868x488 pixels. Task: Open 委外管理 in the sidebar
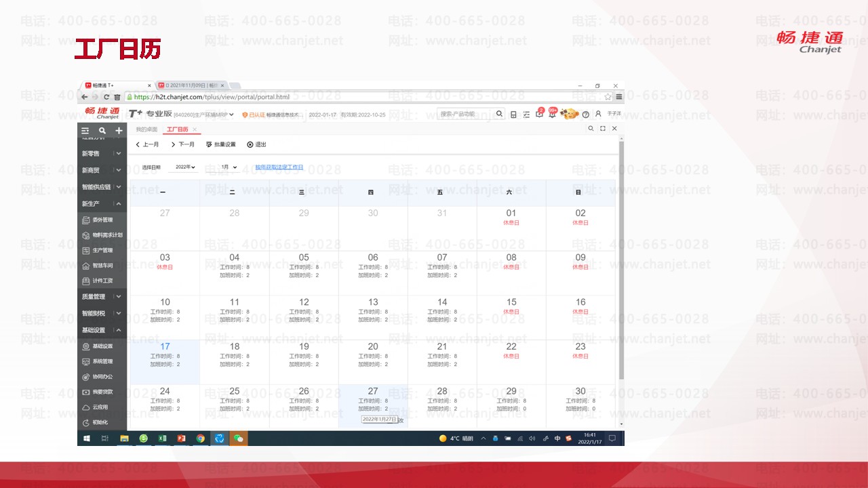(x=102, y=220)
